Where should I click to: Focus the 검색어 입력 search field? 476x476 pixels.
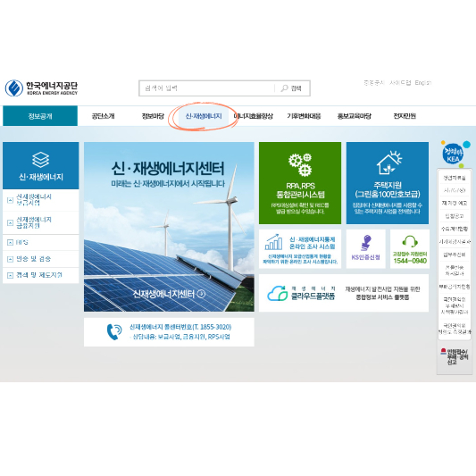(x=207, y=88)
